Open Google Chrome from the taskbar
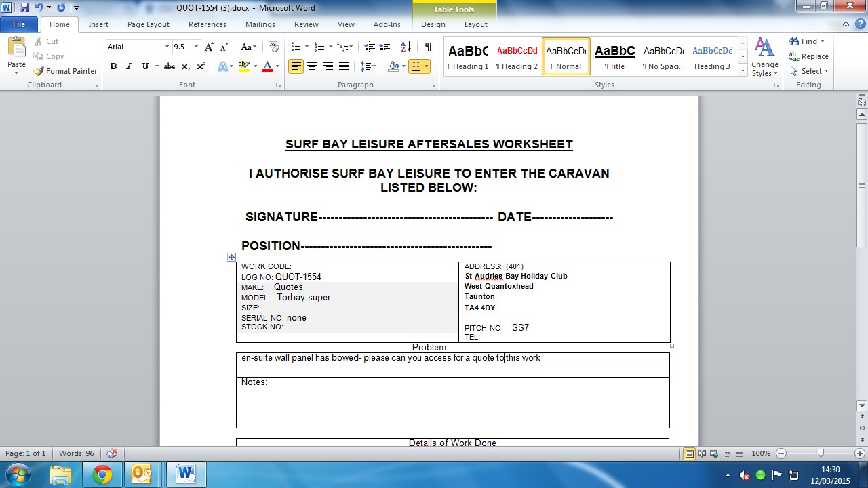This screenshot has width=868, height=488. pyautogui.click(x=102, y=474)
